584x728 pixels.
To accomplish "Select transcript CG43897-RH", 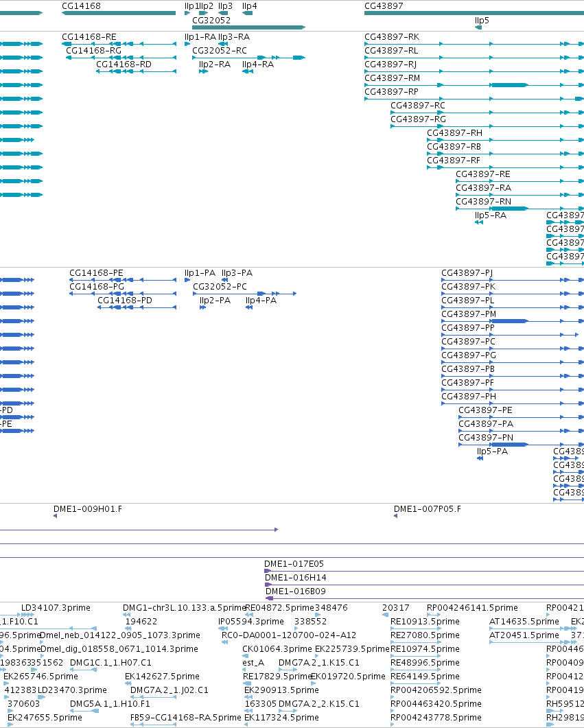I will 454,133.
